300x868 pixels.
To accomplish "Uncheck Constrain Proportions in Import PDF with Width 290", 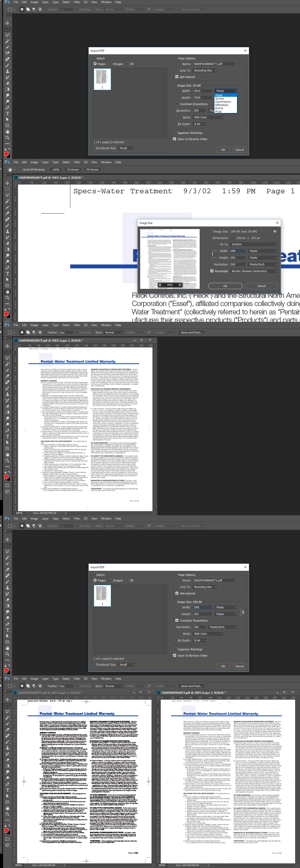I will tap(177, 620).
